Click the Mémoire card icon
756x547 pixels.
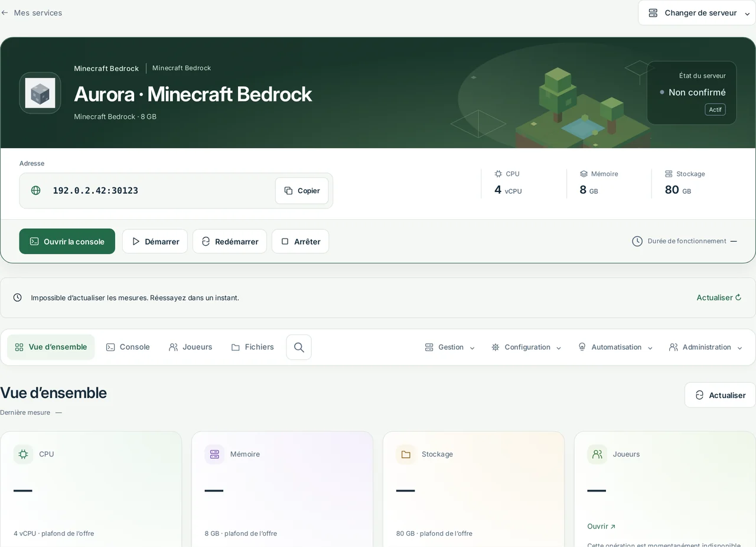point(214,454)
